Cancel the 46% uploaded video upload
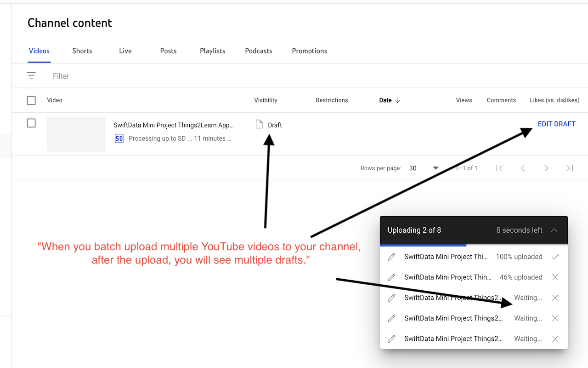588x368 pixels. pos(555,277)
